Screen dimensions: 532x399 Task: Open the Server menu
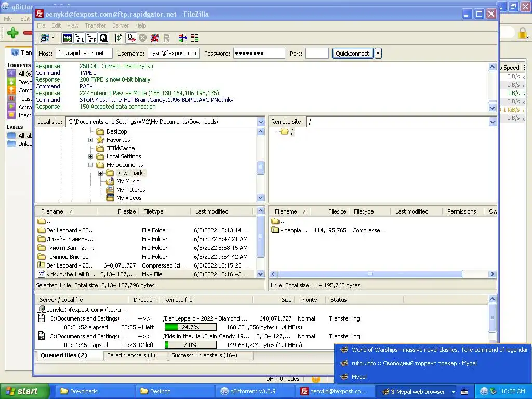(x=121, y=25)
